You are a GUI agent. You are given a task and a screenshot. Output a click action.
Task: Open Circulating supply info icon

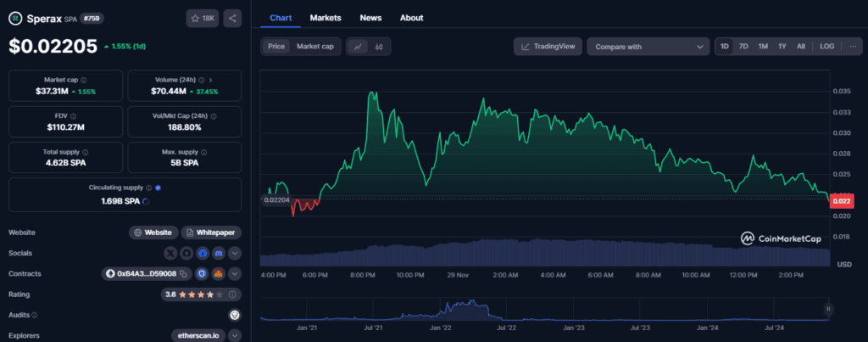pyautogui.click(x=149, y=188)
